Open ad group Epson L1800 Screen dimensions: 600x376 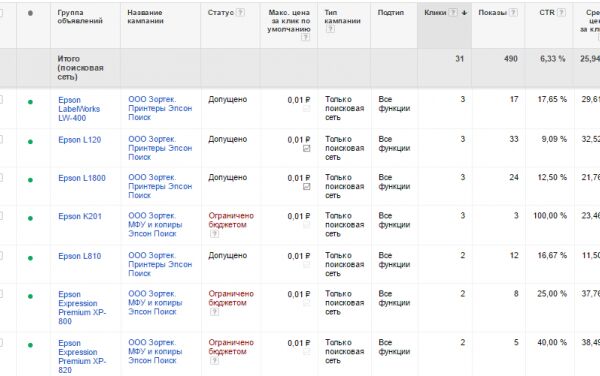coord(82,178)
